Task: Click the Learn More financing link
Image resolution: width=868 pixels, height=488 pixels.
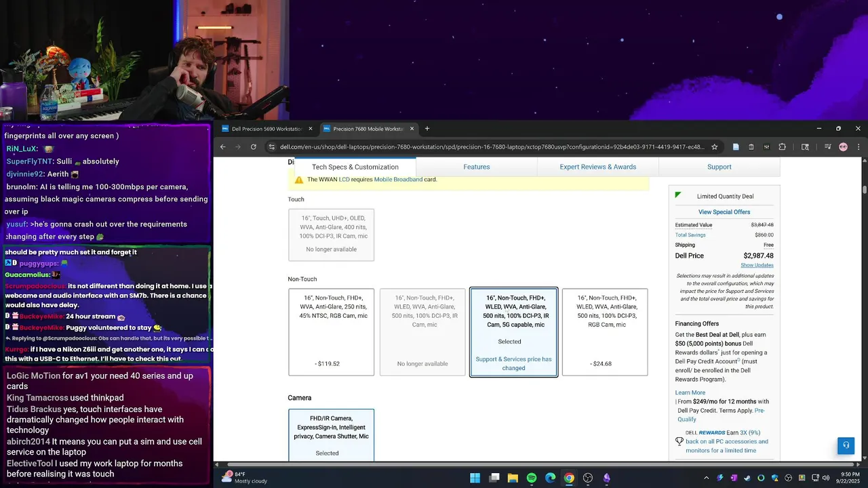Action: [690, 392]
